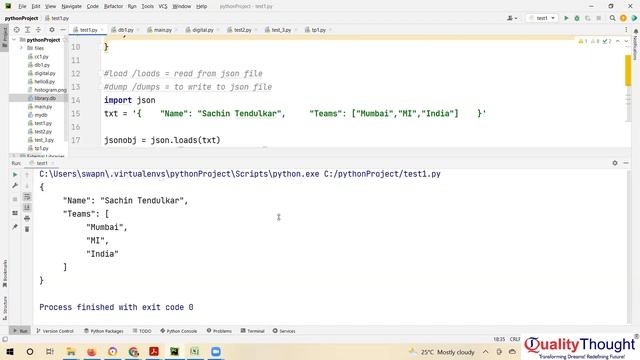Open the VCS menu

pyautogui.click(x=163, y=6)
